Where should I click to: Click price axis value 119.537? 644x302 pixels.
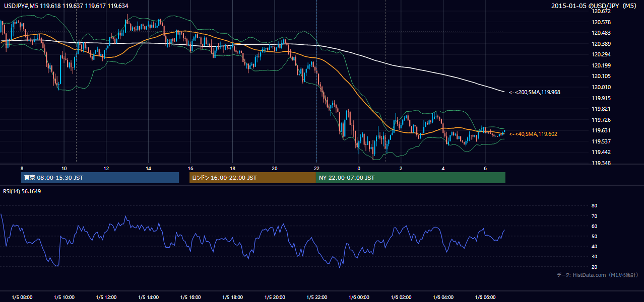click(x=601, y=141)
